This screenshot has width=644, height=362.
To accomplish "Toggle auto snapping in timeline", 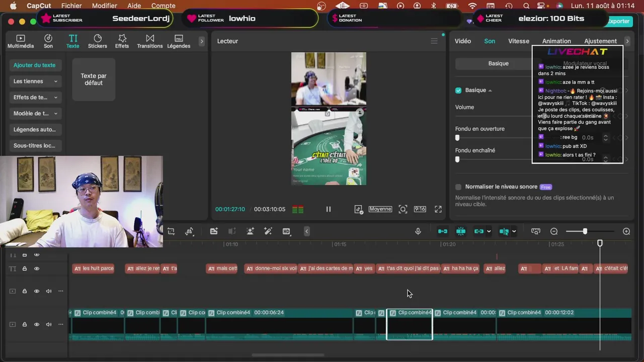I will click(x=461, y=231).
